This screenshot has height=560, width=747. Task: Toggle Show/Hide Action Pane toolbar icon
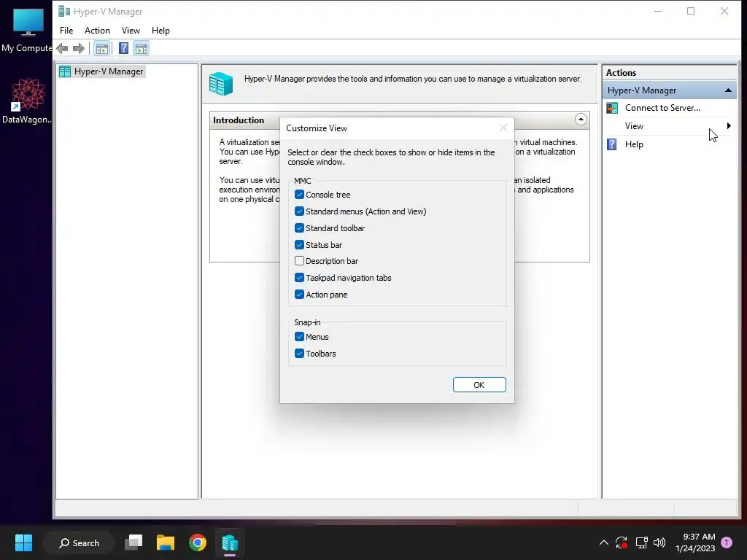pos(142,48)
